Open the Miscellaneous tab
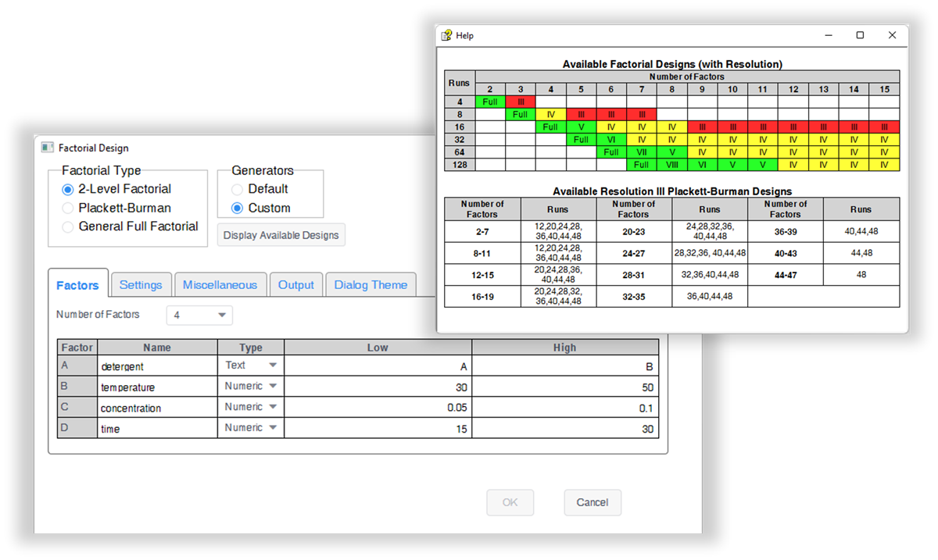The height and width of the screenshot is (560, 938). [220, 285]
